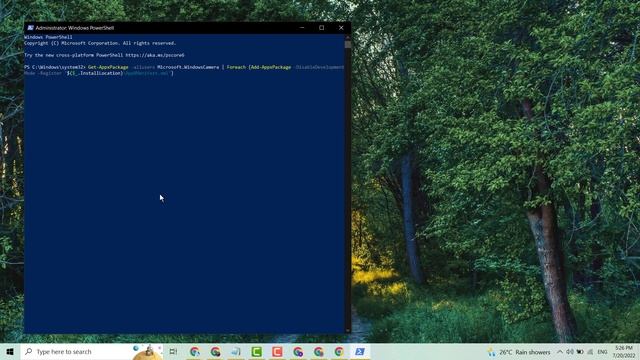Open the weather widget showing Rain showers
The image size is (640, 360).
tap(518, 352)
